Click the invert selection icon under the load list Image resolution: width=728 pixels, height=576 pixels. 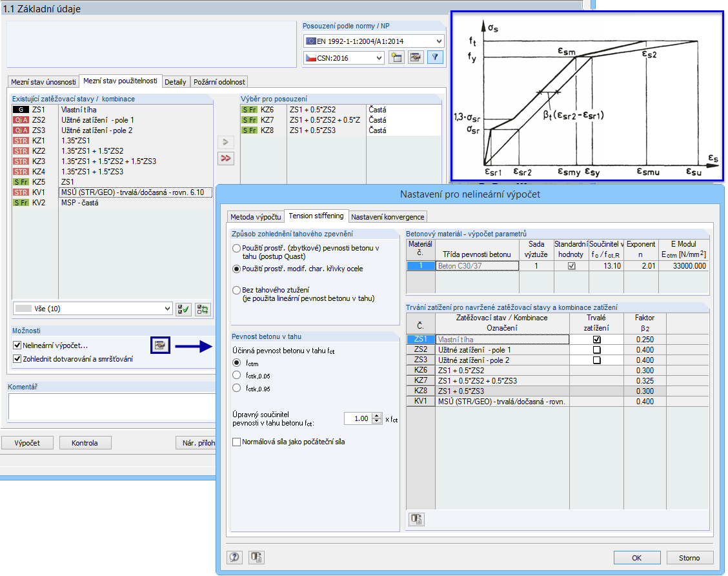(203, 309)
